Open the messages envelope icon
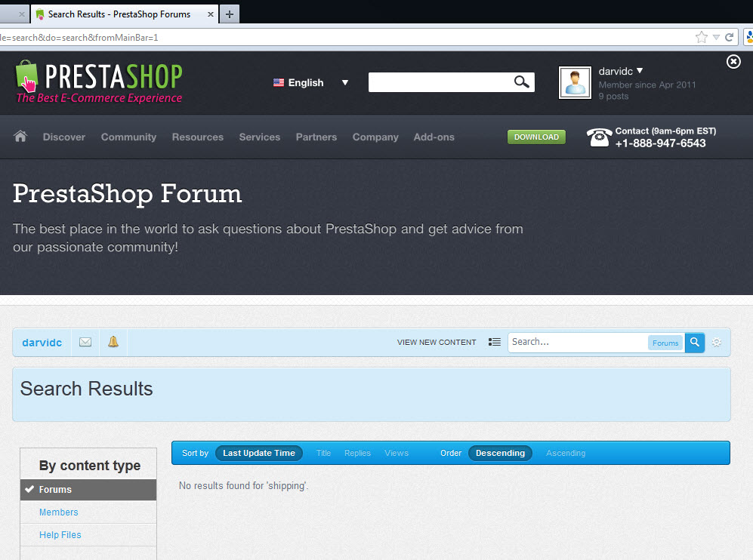This screenshot has height=560, width=753. (85, 342)
